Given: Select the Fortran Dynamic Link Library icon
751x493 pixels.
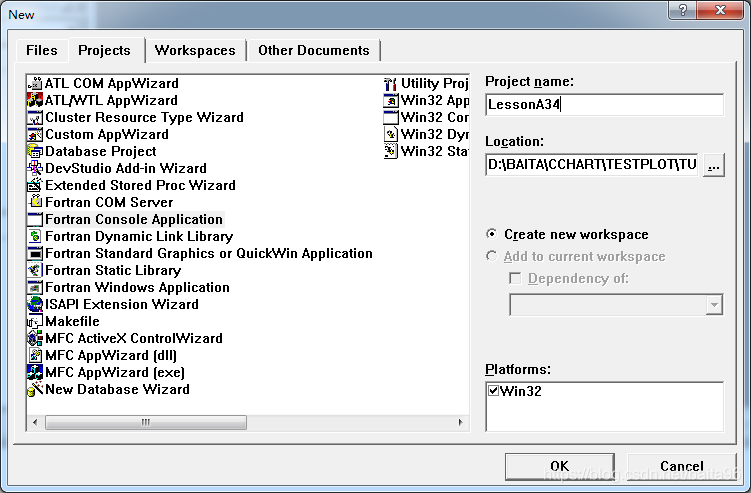Looking at the screenshot, I should point(35,236).
